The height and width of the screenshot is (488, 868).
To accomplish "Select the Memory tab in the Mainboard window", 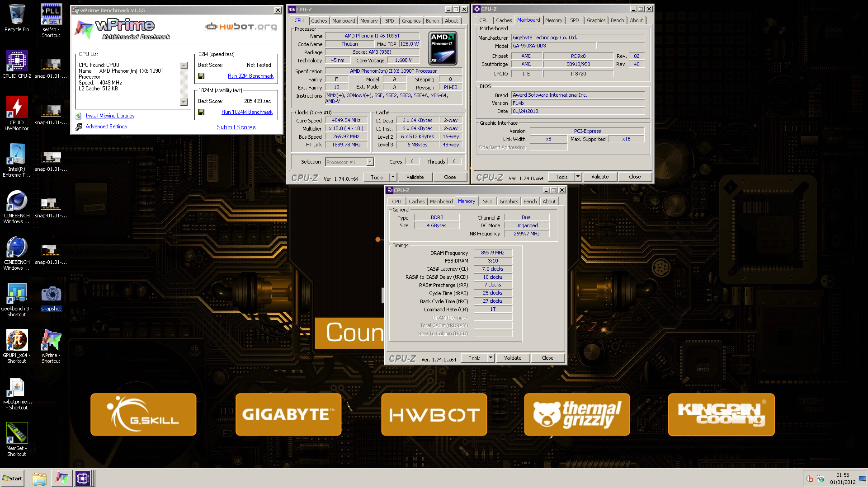I will [553, 20].
